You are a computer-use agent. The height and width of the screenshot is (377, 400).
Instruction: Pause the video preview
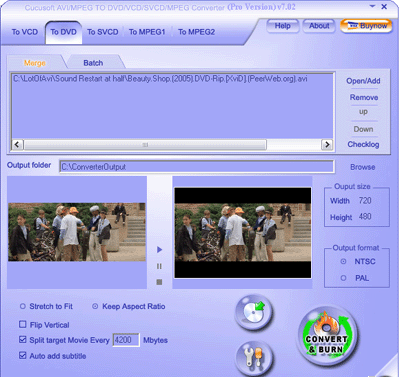point(159,266)
